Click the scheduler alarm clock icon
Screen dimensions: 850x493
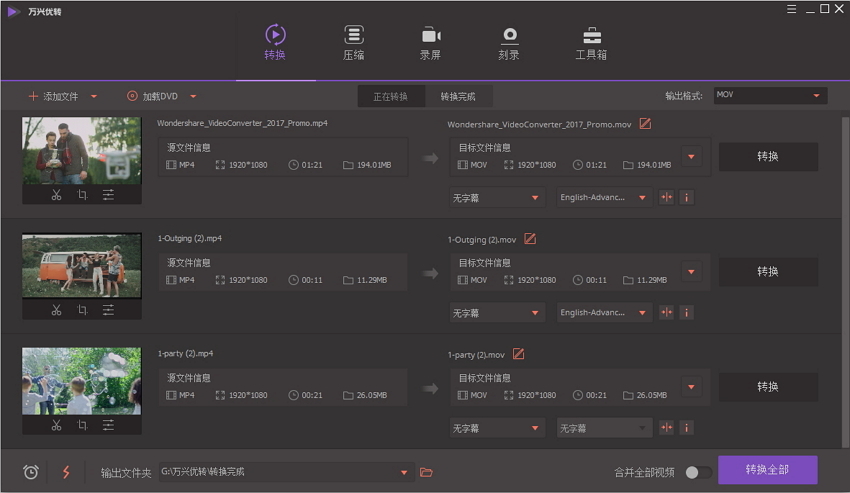pos(31,472)
